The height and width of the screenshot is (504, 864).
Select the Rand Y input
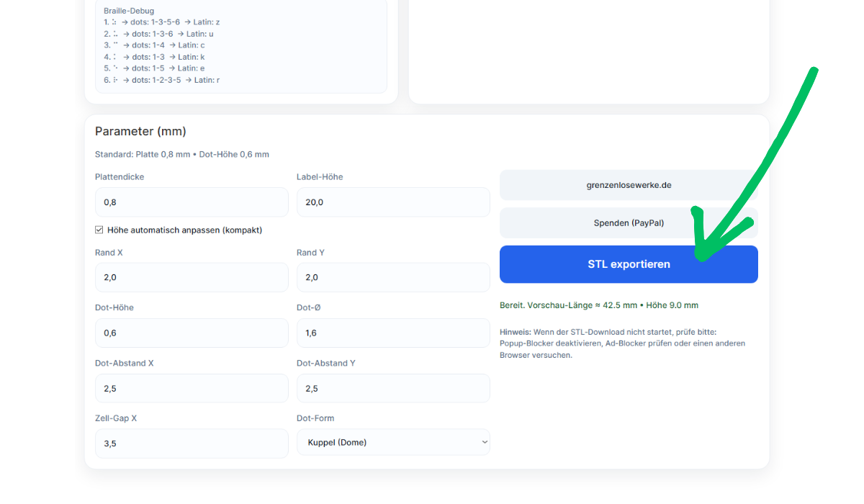pos(393,278)
